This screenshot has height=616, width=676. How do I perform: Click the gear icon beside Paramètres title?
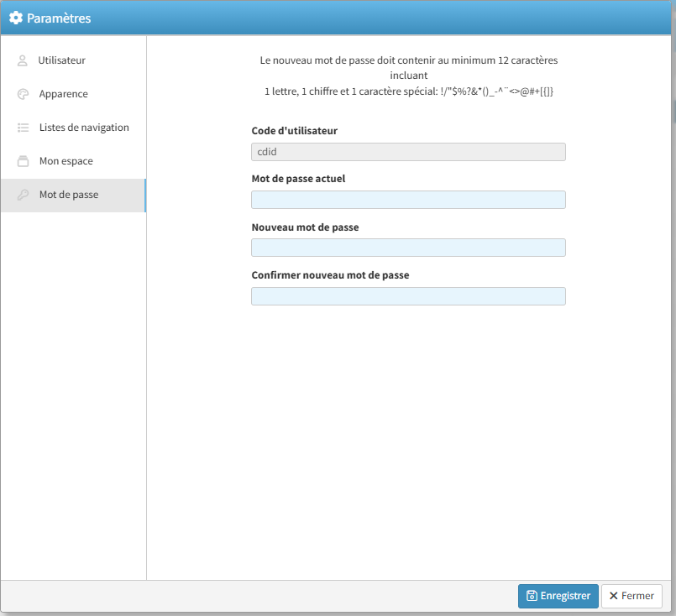coord(15,18)
